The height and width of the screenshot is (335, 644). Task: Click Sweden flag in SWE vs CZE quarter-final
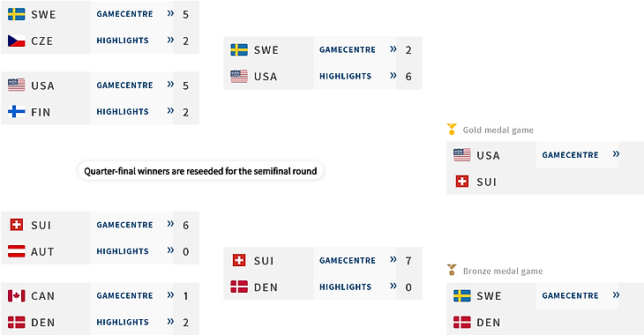[17, 14]
